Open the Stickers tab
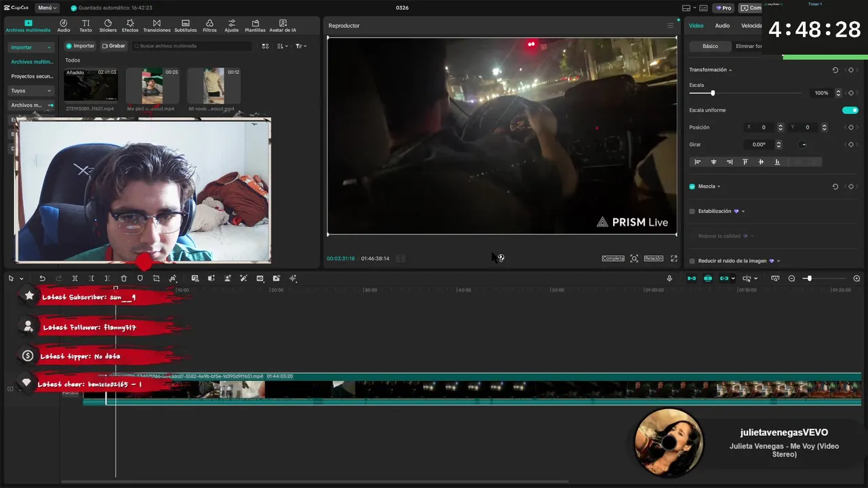Screen dimensions: 868x488 108,26
